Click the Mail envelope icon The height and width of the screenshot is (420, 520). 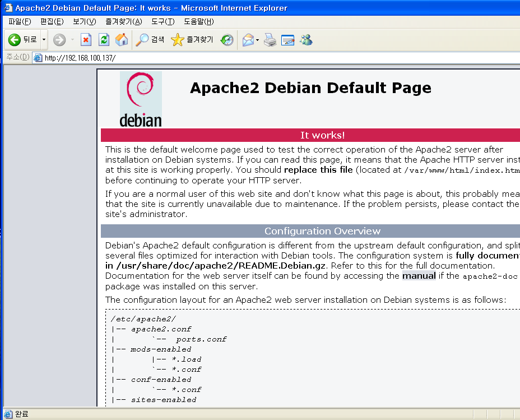[x=248, y=40]
